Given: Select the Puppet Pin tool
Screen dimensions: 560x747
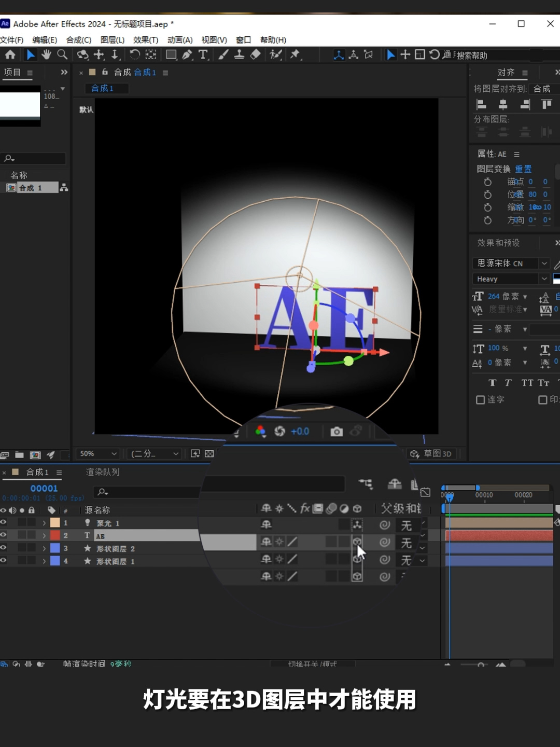Looking at the screenshot, I should click(295, 54).
